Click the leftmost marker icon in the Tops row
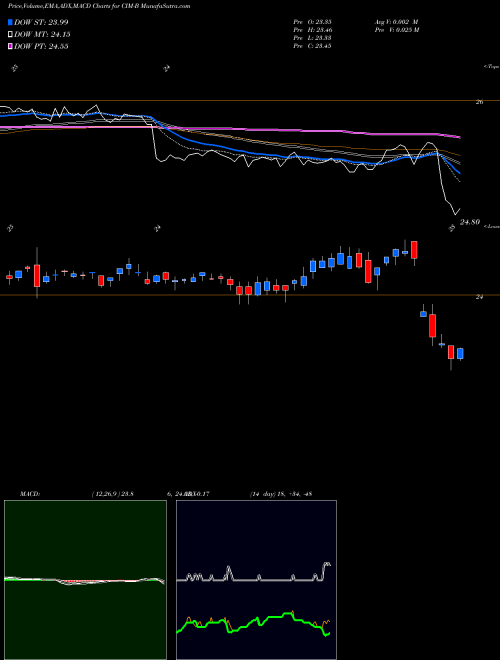The width and height of the screenshot is (500, 660). pyautogui.click(x=14, y=68)
